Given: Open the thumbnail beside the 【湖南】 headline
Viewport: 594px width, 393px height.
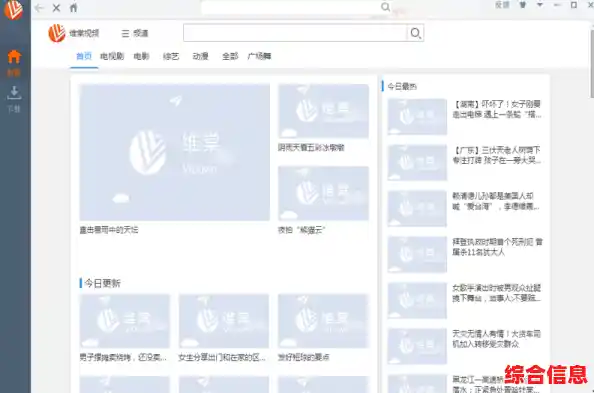Looking at the screenshot, I should coord(417,117).
